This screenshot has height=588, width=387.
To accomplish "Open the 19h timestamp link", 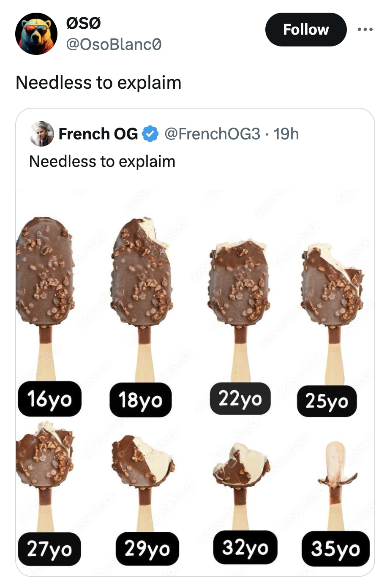I will click(x=286, y=134).
